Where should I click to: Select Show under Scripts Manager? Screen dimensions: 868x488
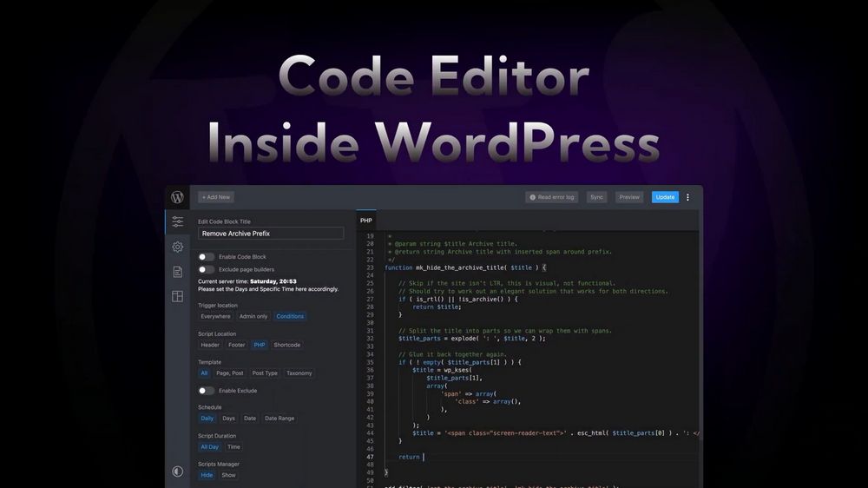[228, 475]
